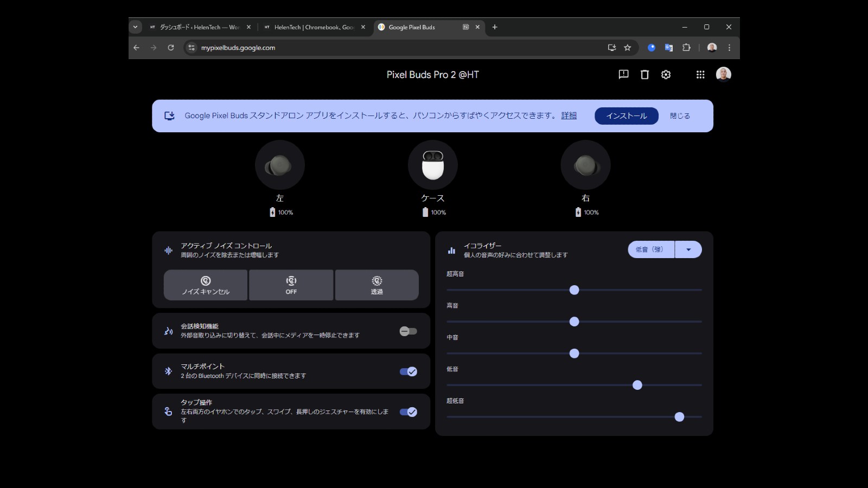Screen dimensions: 868x488
Task: Click the install-app icon in address bar
Action: click(612, 48)
